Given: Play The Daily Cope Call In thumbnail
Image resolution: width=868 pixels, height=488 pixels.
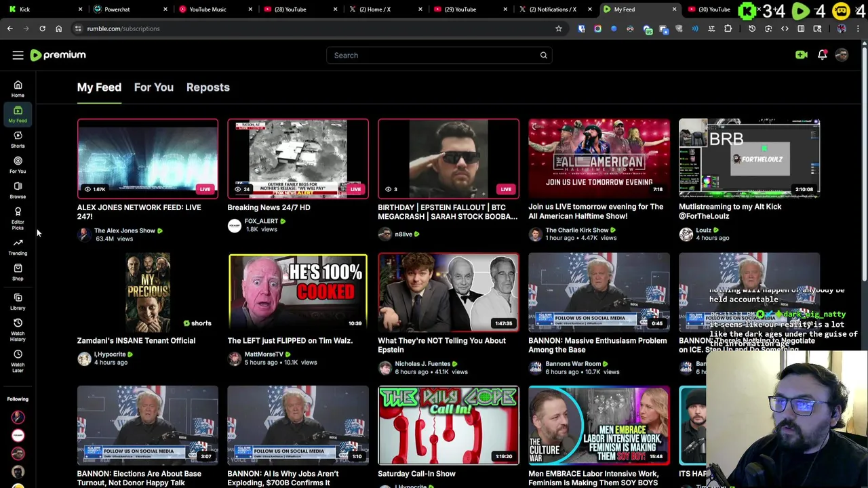Looking at the screenshot, I should [x=448, y=426].
